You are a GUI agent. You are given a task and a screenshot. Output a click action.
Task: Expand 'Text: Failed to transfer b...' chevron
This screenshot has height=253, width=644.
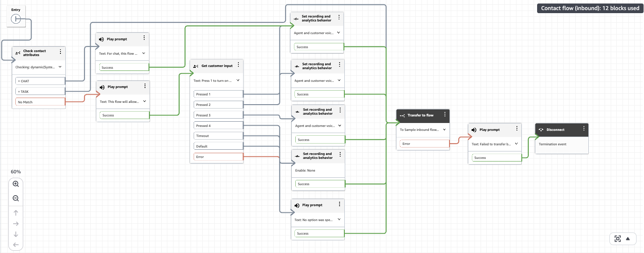click(517, 144)
